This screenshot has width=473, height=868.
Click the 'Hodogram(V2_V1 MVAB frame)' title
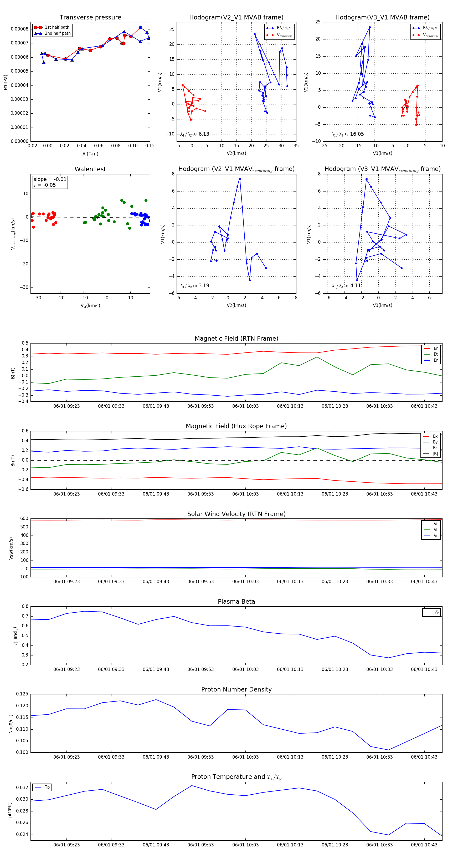tap(236, 18)
